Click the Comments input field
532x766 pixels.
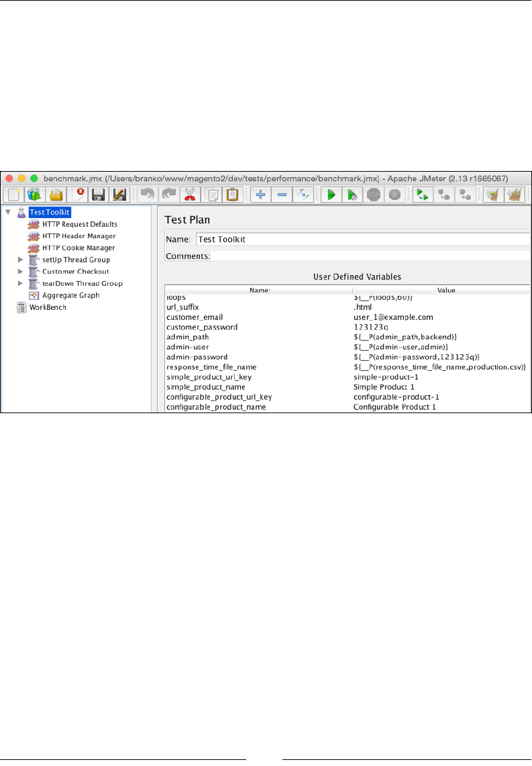tap(370, 256)
